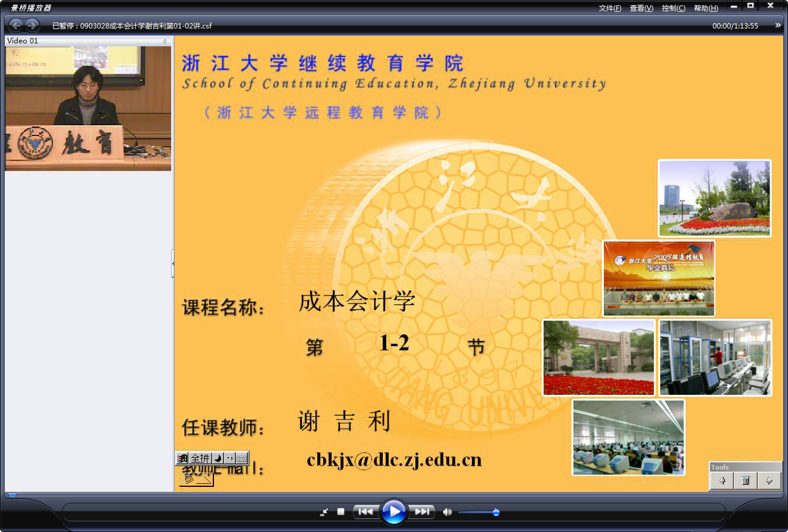Viewport: 788px width, 532px height.
Task: Click the server room photo thumbnail
Action: coord(715,357)
